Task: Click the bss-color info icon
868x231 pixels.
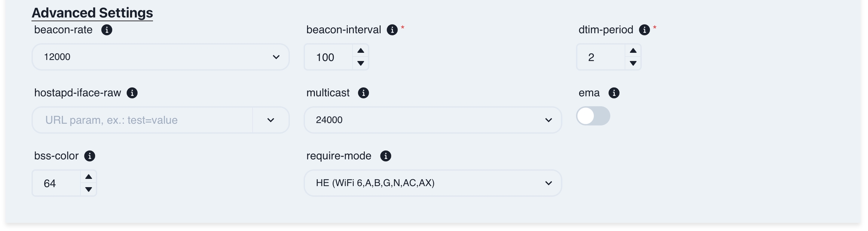Action: click(90, 156)
